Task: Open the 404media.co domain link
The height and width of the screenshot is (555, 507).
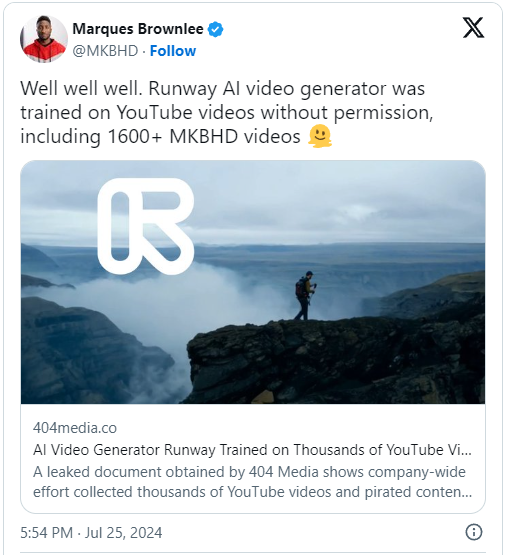Action: [x=75, y=428]
